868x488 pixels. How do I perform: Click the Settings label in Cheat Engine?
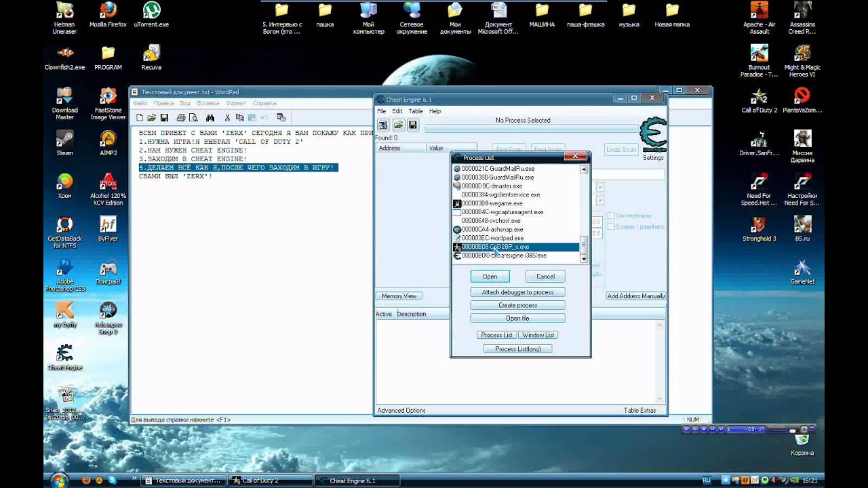(x=654, y=158)
